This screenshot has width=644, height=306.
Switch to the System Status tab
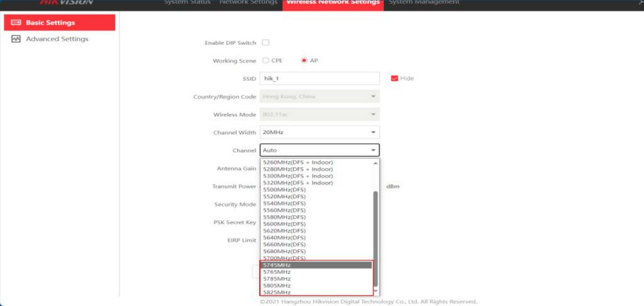(x=187, y=3)
